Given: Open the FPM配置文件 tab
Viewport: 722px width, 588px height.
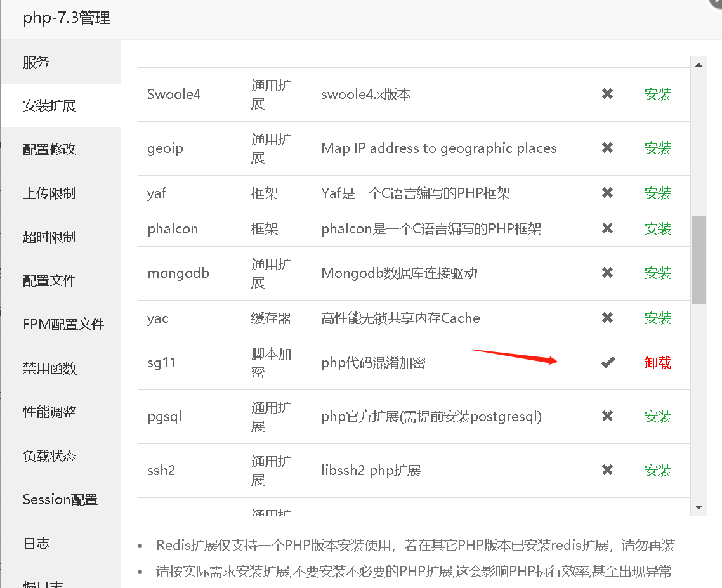Looking at the screenshot, I should (63, 324).
